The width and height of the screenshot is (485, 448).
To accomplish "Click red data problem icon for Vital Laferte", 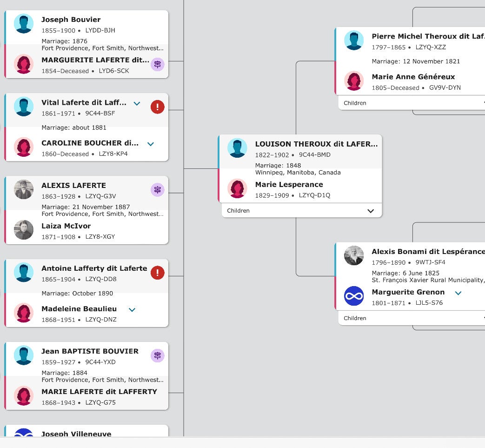I will click(157, 107).
